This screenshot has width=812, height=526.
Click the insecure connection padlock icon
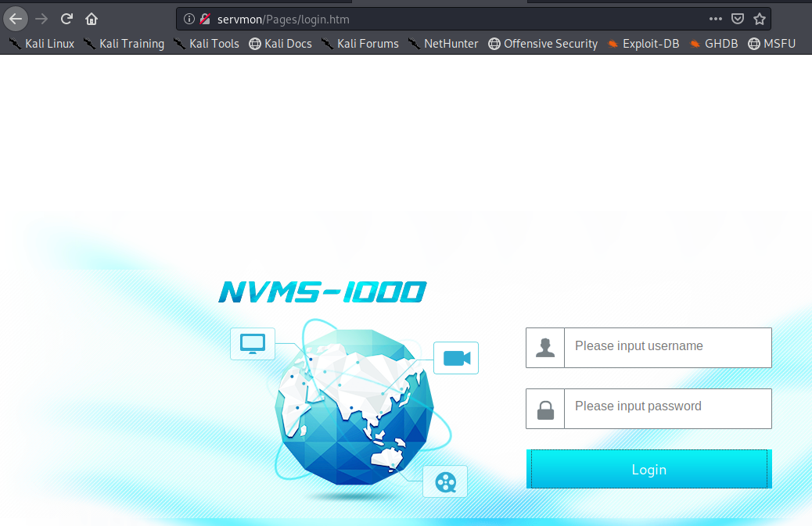coord(205,19)
